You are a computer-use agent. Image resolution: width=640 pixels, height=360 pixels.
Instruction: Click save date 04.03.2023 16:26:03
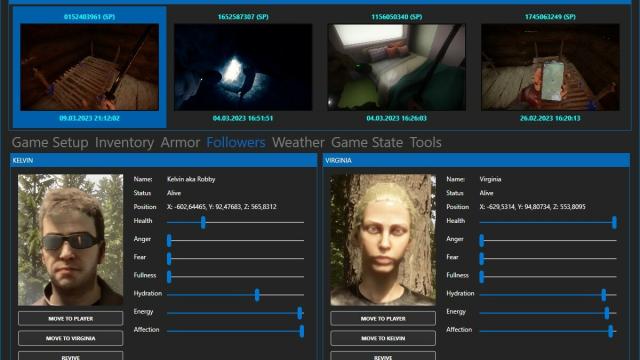[x=396, y=118]
